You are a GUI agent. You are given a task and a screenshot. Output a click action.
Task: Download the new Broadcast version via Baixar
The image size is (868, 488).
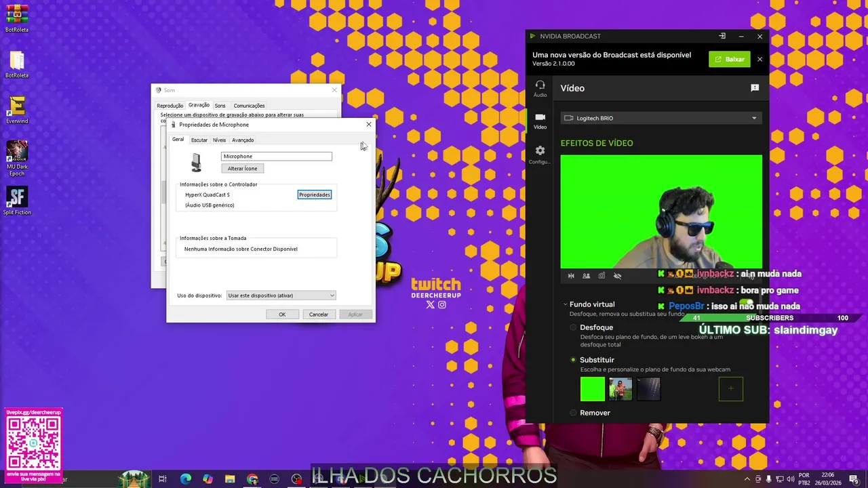[x=730, y=59]
